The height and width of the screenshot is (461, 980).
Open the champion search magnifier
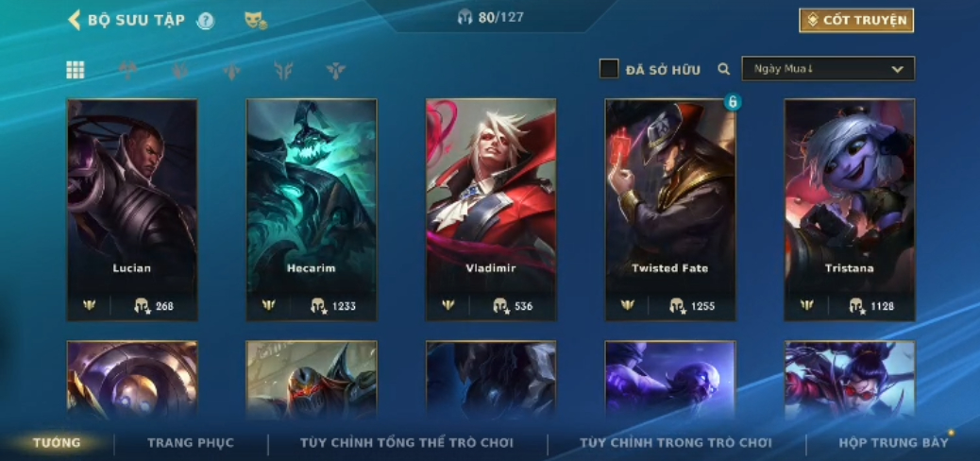point(724,69)
